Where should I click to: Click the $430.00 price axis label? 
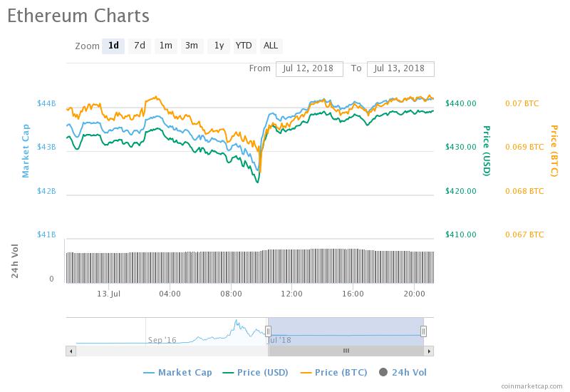pyautogui.click(x=460, y=147)
